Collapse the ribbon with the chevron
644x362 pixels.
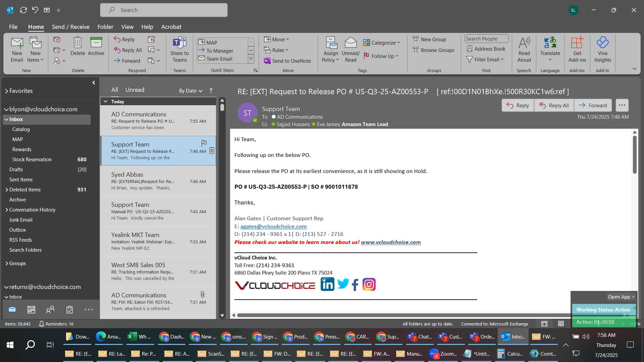[x=634, y=69]
